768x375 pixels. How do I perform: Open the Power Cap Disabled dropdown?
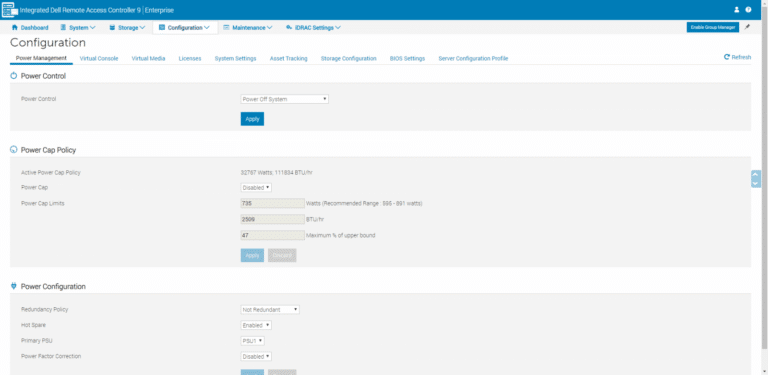click(x=256, y=188)
